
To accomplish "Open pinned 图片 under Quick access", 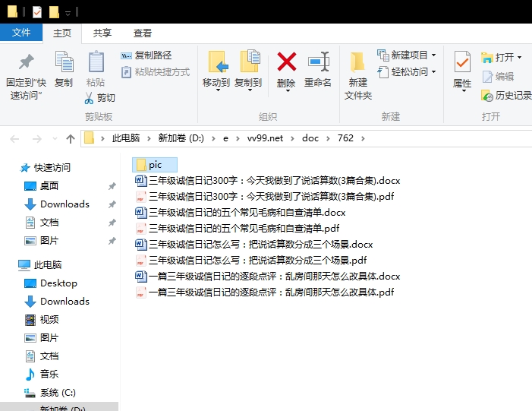I will pos(42,241).
